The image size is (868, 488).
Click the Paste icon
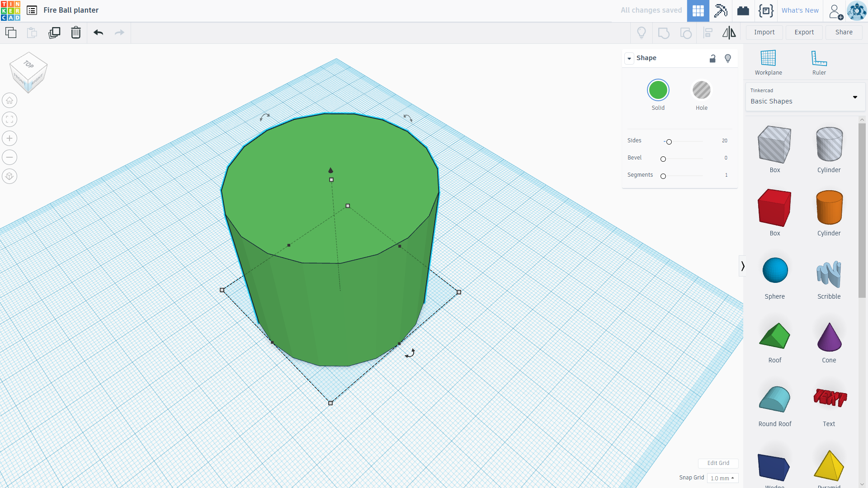pyautogui.click(x=32, y=33)
